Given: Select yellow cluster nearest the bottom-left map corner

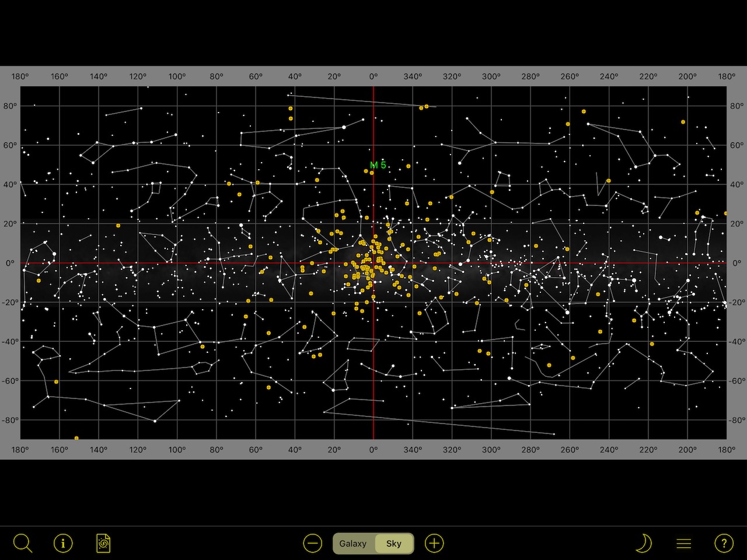Looking at the screenshot, I should click(76, 437).
